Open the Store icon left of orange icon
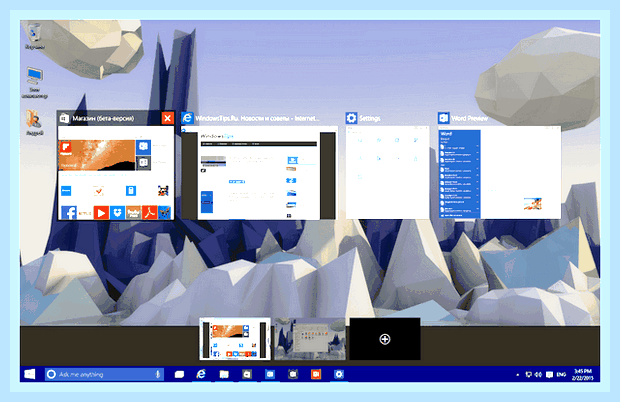The image size is (620, 402). coord(293,374)
